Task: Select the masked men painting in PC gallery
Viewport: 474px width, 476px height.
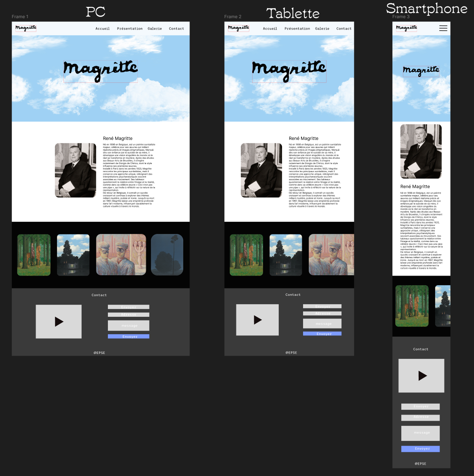Action: 121,255
